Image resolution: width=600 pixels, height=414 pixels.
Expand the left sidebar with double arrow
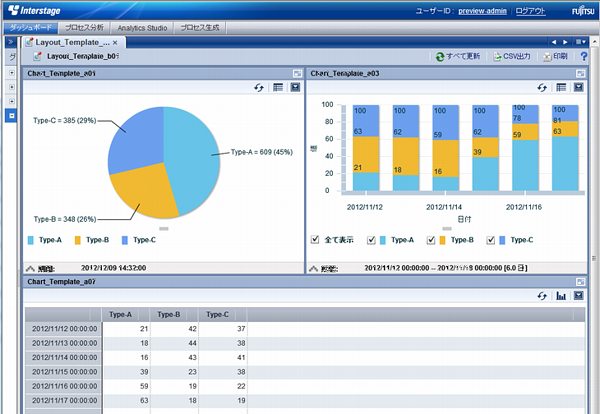click(x=10, y=44)
